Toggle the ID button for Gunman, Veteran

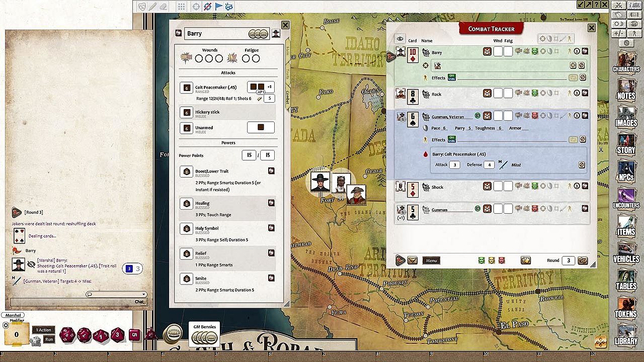[x=478, y=116]
